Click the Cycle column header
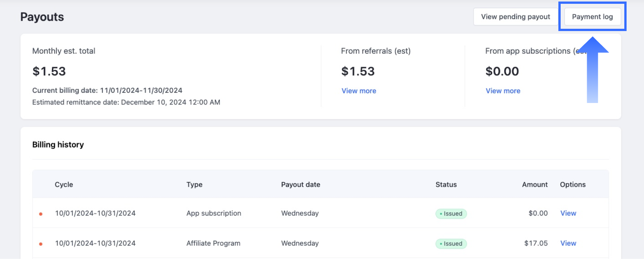The image size is (644, 259). (x=64, y=184)
